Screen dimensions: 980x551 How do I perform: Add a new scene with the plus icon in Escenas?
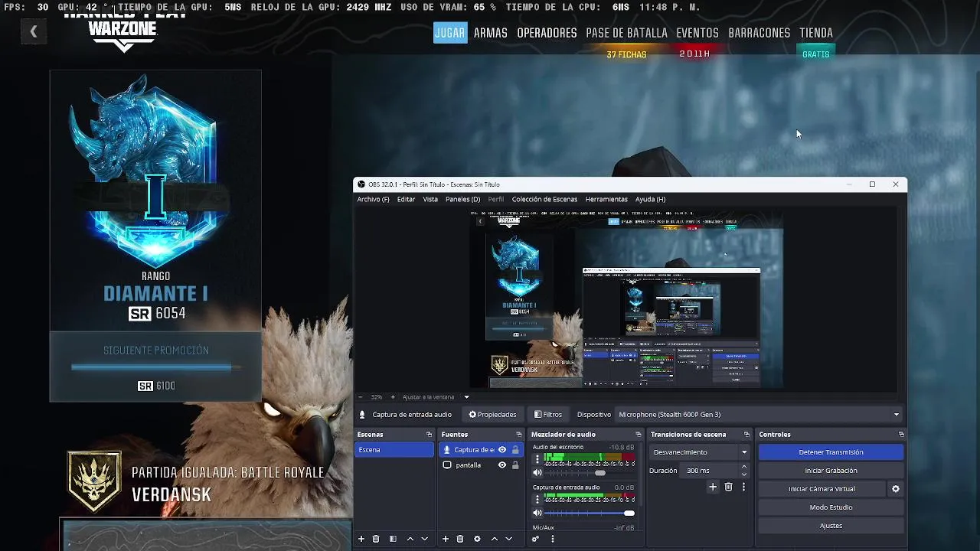pyautogui.click(x=361, y=539)
